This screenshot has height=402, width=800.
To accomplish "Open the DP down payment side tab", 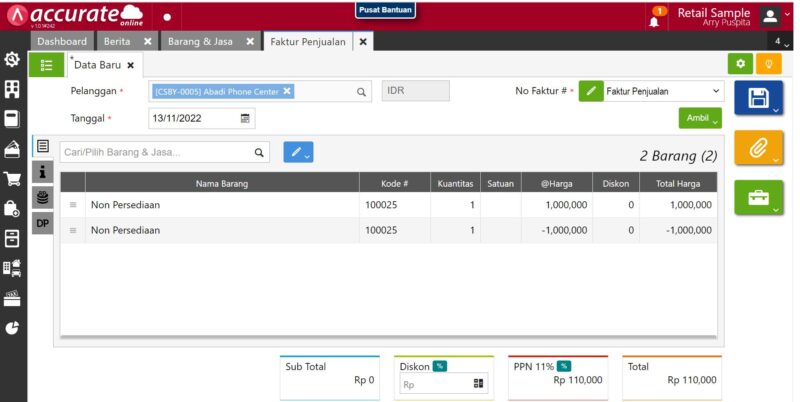I will (x=42, y=223).
